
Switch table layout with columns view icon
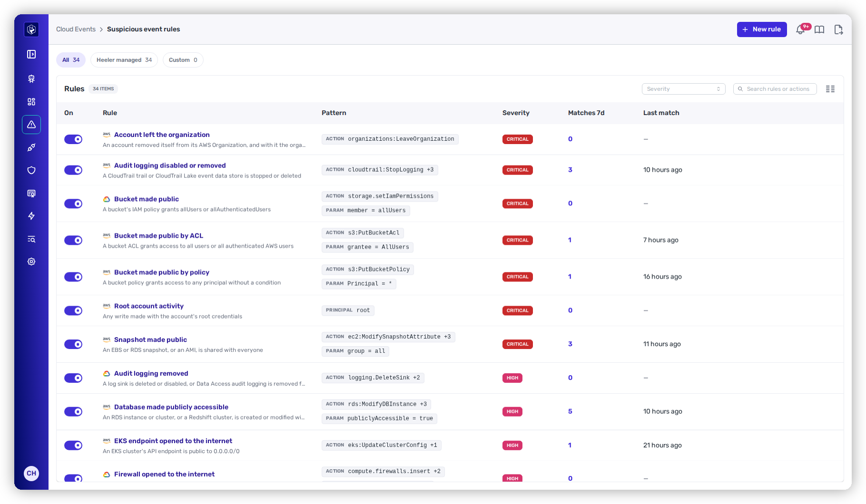(830, 89)
